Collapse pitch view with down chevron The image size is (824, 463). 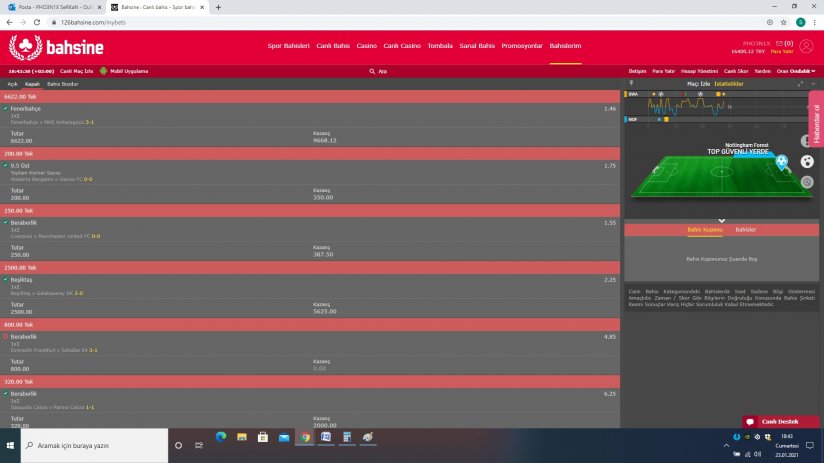(x=722, y=221)
